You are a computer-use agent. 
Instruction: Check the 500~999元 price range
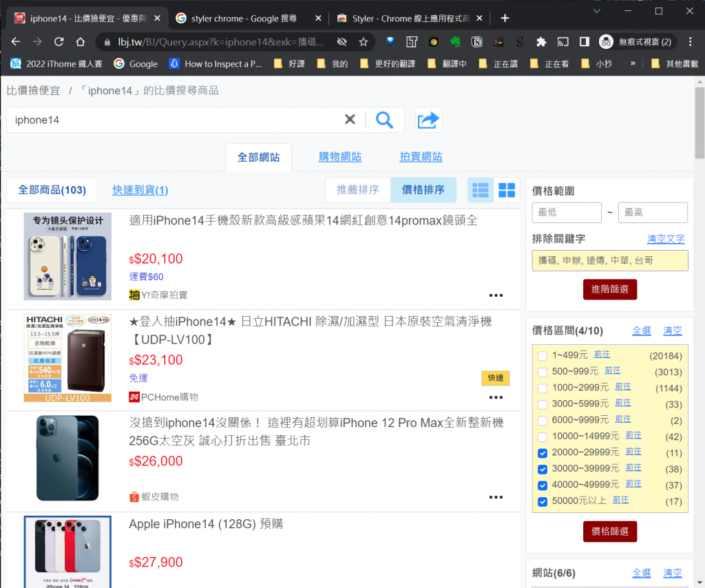pos(543,372)
